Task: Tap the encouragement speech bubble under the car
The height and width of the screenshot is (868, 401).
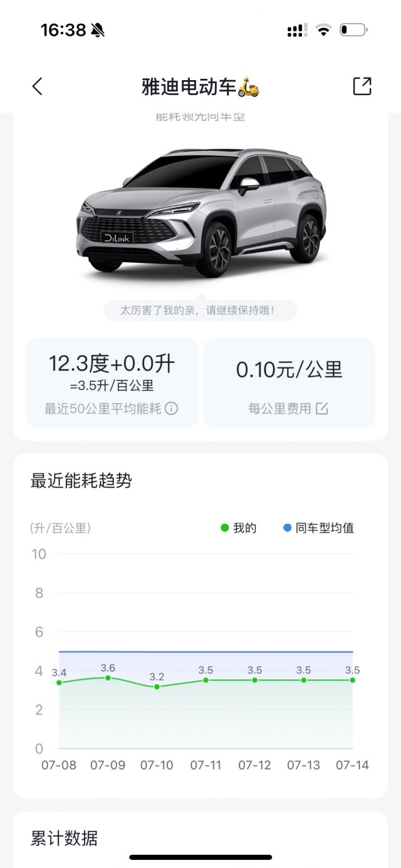Action: coord(200,310)
